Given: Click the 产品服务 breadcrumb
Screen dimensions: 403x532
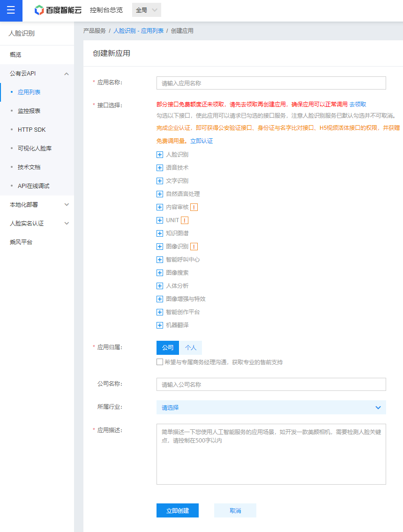Looking at the screenshot, I should click(95, 31).
